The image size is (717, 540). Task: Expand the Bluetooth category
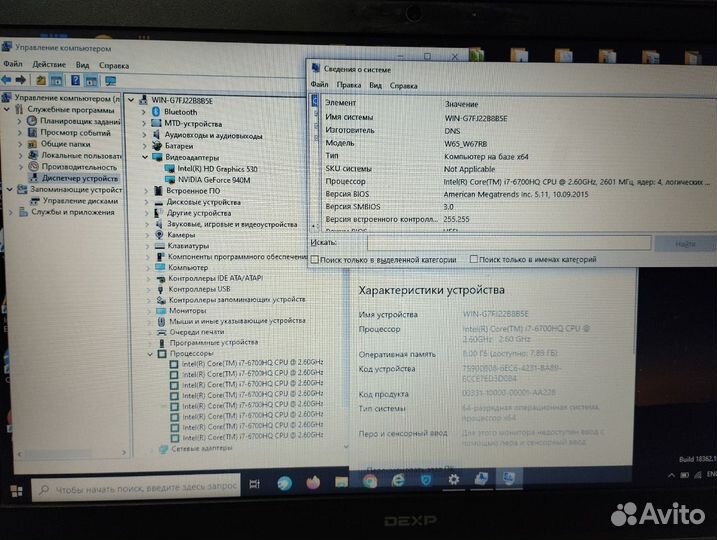144,112
